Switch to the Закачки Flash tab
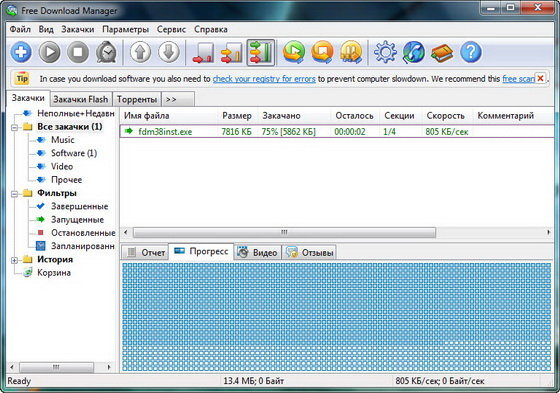Viewport: 560px width, 393px height. coord(81,99)
